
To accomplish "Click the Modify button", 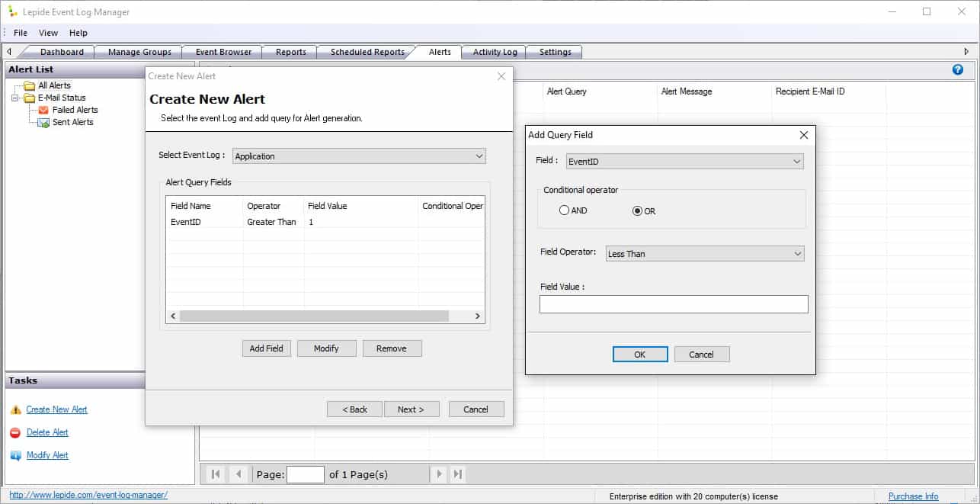I will (x=326, y=348).
